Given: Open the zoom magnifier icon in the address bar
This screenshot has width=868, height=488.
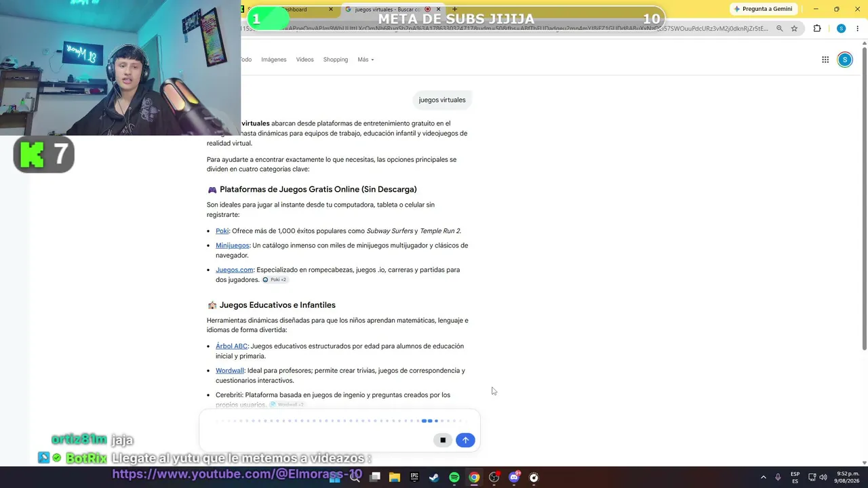Looking at the screenshot, I should coord(780,28).
